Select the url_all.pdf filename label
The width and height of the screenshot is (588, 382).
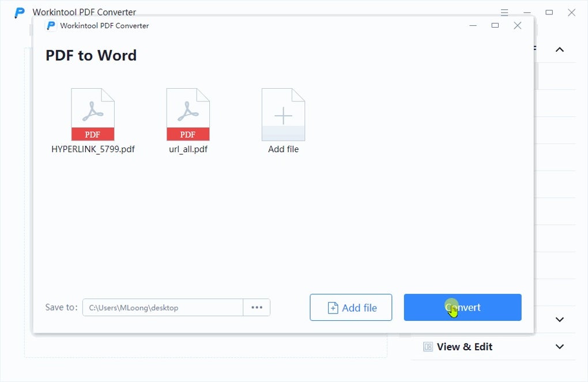(188, 149)
